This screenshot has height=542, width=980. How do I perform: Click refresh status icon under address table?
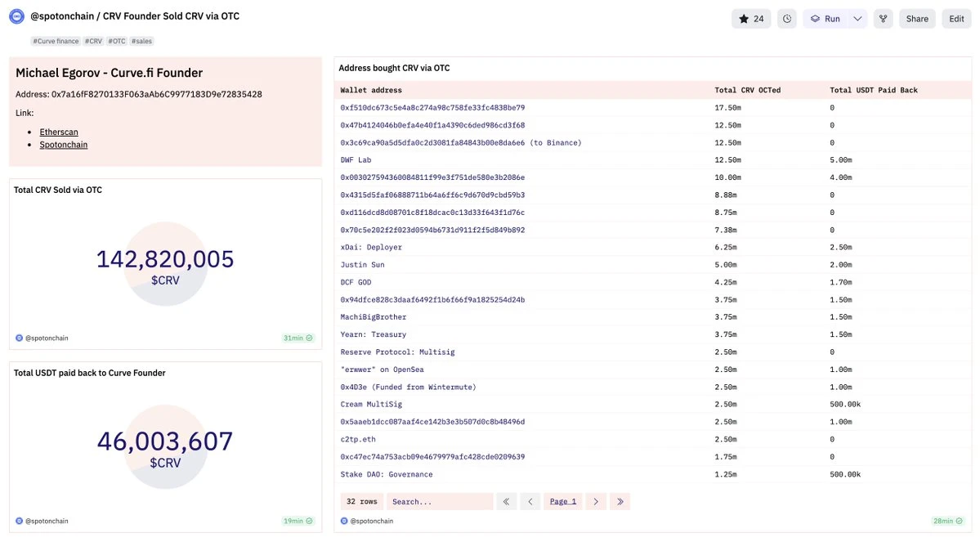click(961, 521)
